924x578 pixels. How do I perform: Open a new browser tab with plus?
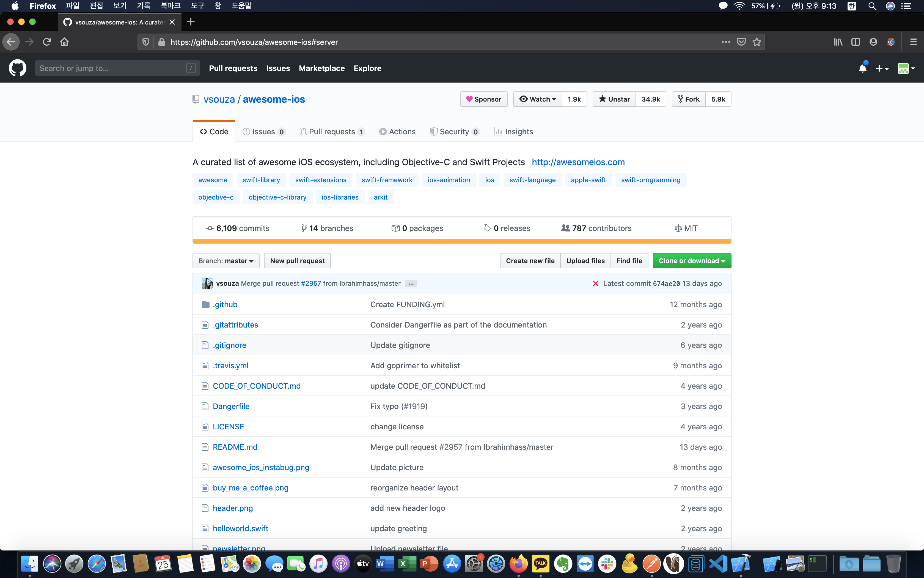tap(191, 22)
